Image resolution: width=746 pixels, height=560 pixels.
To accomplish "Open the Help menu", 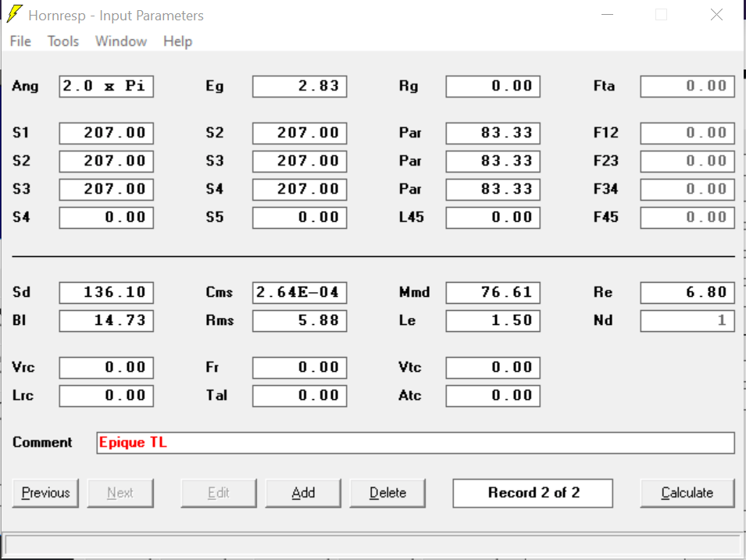I will coord(177,41).
